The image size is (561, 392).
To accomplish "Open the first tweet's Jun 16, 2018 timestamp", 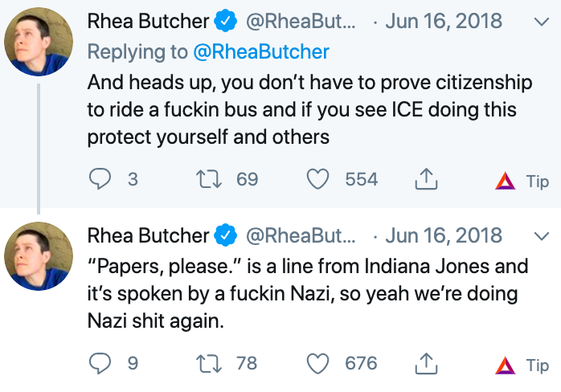I will (444, 21).
